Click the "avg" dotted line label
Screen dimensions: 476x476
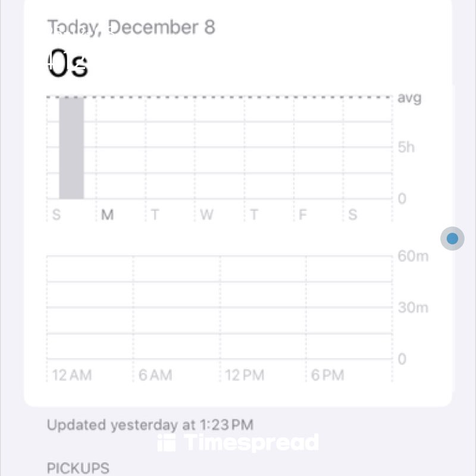tap(409, 98)
